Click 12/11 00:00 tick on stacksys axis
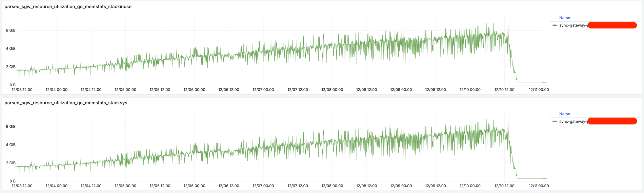 tap(539, 186)
